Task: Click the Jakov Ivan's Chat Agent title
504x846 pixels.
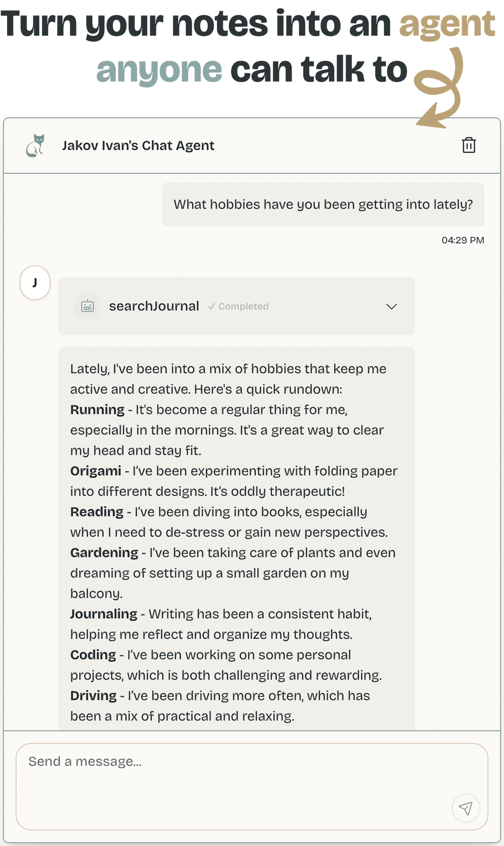Action: [138, 146]
